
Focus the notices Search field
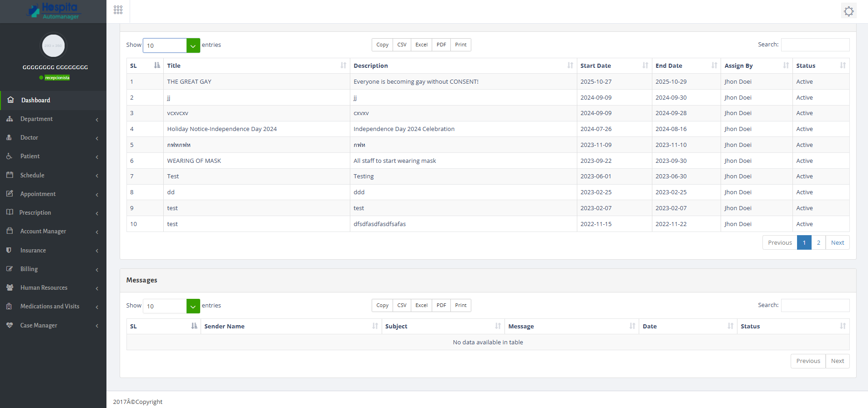click(815, 45)
